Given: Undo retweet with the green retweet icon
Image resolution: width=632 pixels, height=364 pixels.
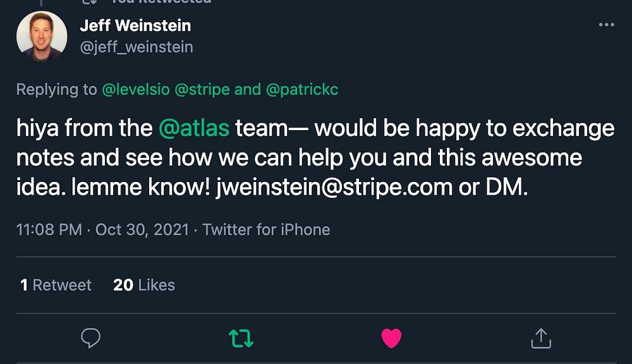Looking at the screenshot, I should tap(241, 339).
